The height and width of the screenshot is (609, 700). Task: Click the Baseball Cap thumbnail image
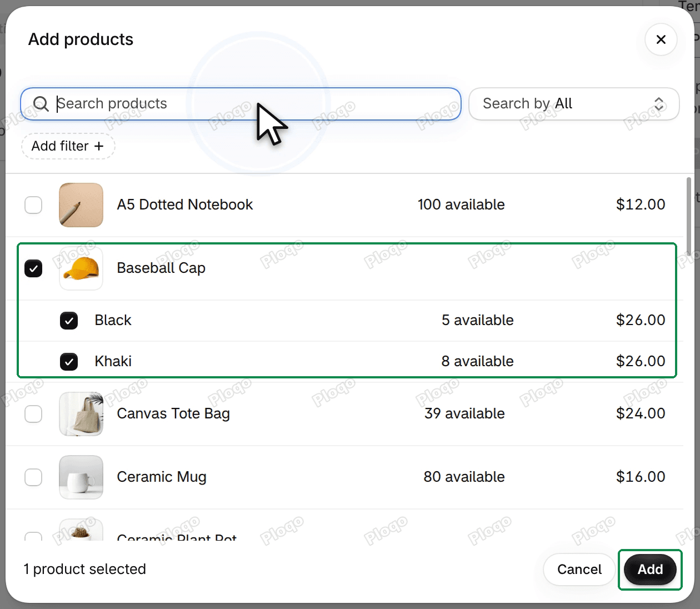pyautogui.click(x=81, y=268)
